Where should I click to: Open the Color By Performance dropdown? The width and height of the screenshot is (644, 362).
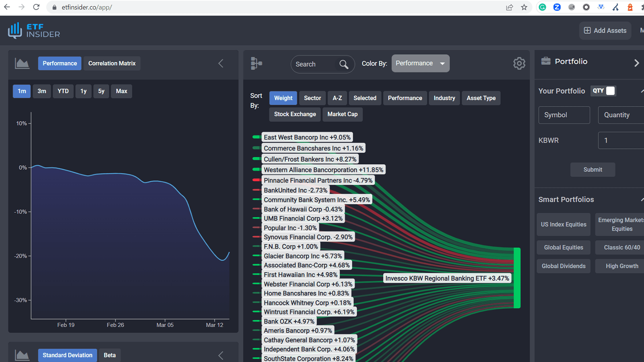point(421,63)
